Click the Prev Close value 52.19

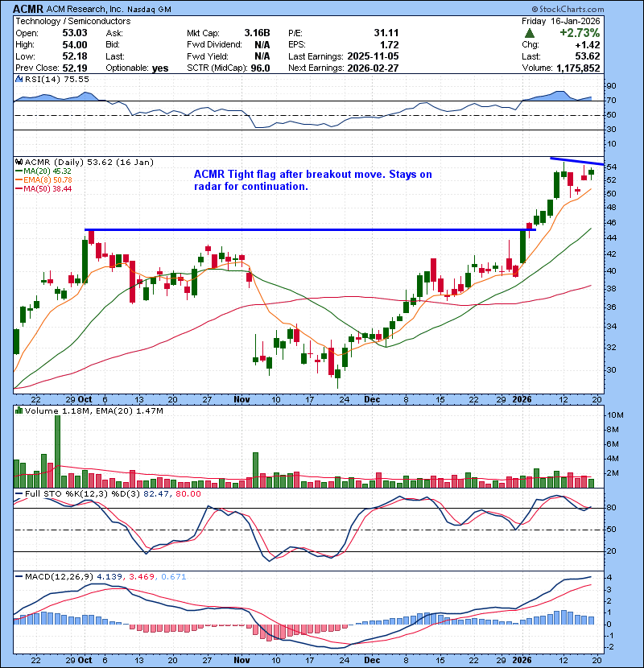click(x=75, y=68)
